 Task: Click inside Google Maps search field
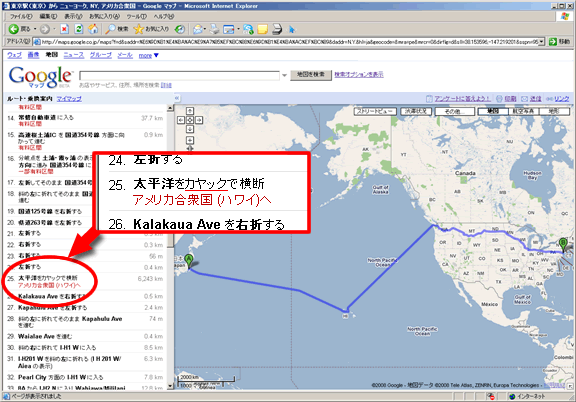(179, 75)
